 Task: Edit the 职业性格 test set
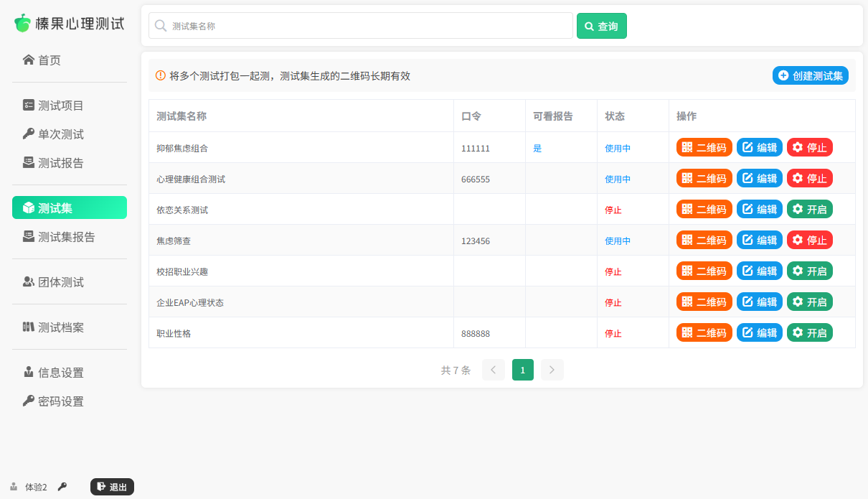pyautogui.click(x=760, y=332)
